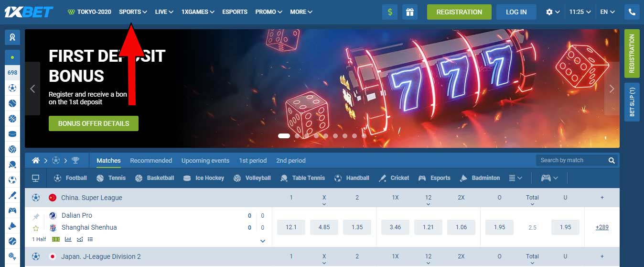Select basketball icon in left sidebar
The height and width of the screenshot is (267, 644).
point(12,118)
